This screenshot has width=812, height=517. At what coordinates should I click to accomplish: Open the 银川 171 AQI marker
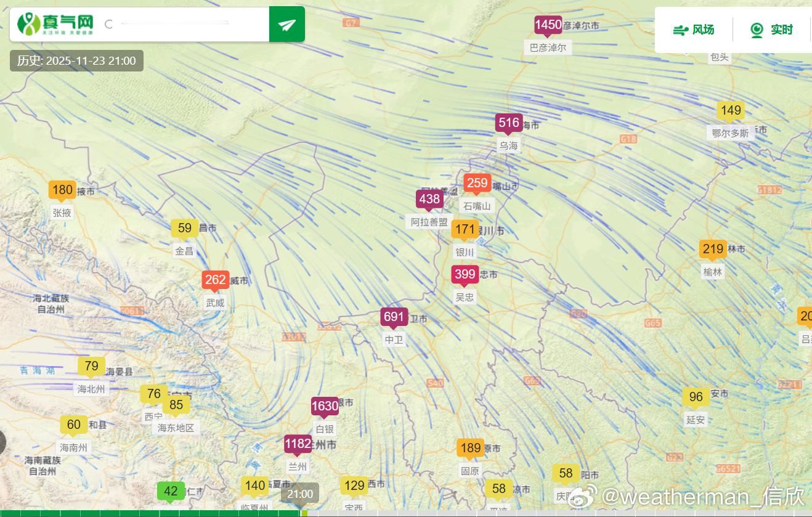(465, 229)
